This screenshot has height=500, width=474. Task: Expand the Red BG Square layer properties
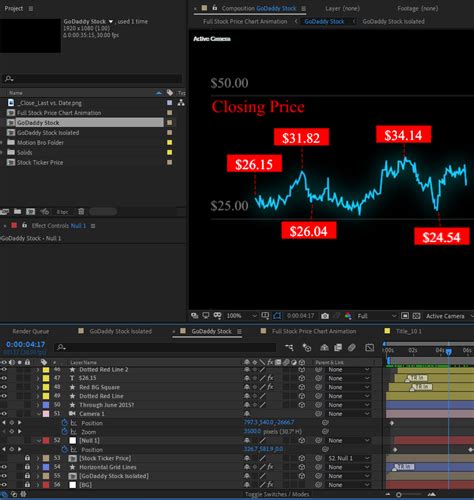(x=38, y=387)
